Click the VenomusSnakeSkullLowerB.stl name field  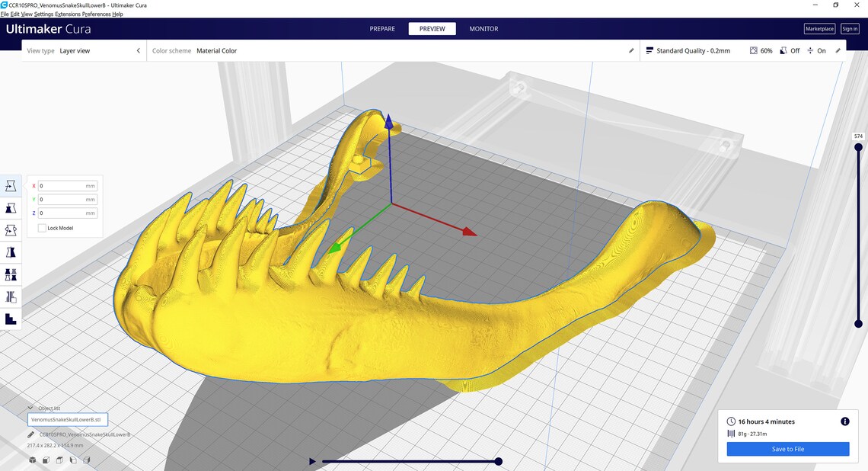67,419
